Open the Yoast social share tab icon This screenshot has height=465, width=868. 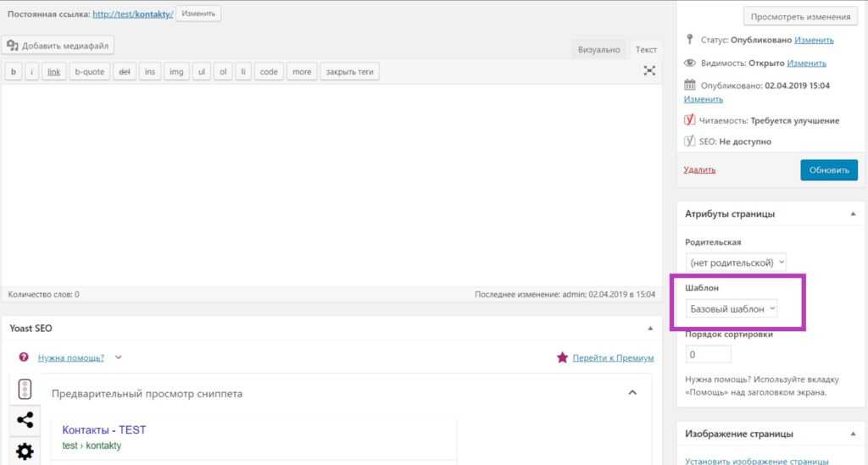point(25,420)
